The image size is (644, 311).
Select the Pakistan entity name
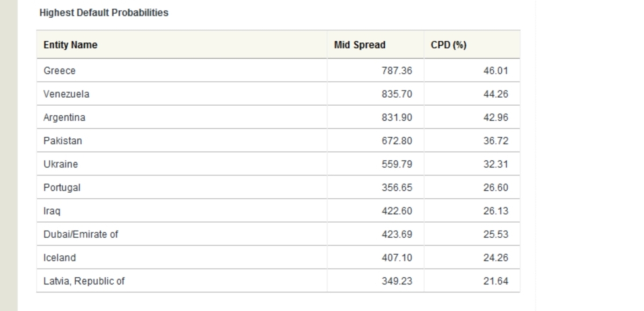tap(63, 141)
